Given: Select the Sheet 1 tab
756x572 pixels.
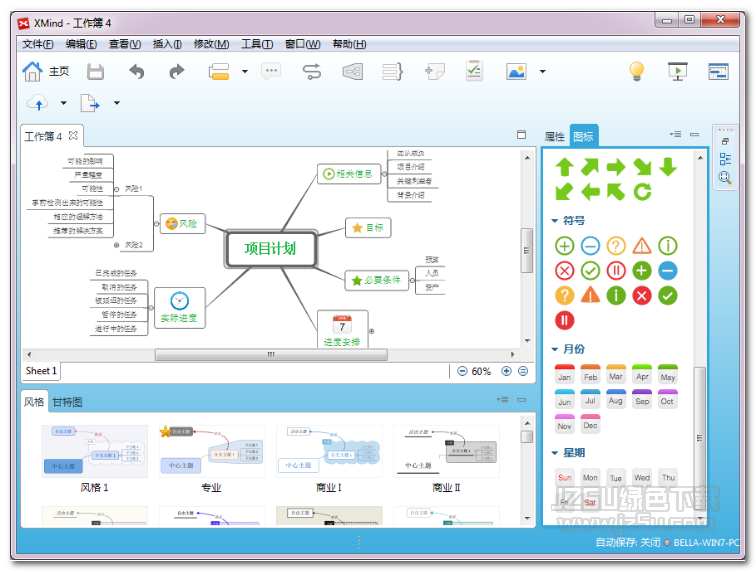Looking at the screenshot, I should tap(41, 371).
